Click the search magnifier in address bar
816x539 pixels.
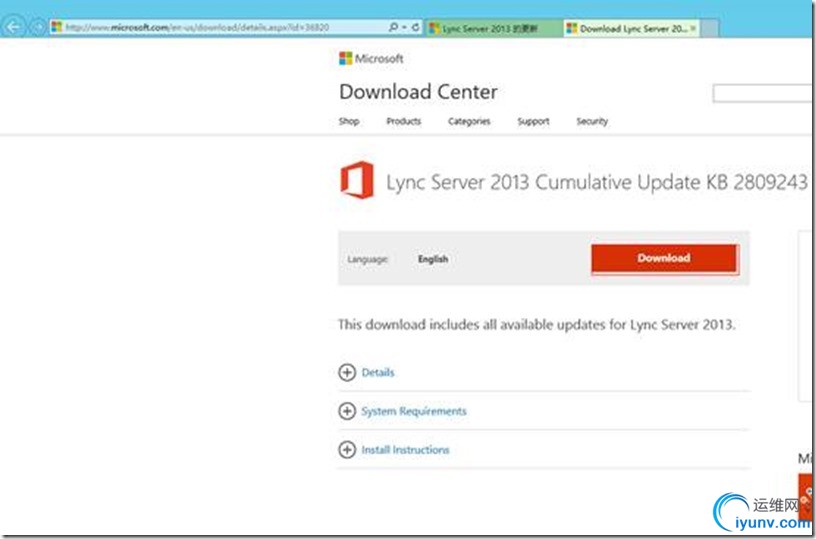click(393, 27)
